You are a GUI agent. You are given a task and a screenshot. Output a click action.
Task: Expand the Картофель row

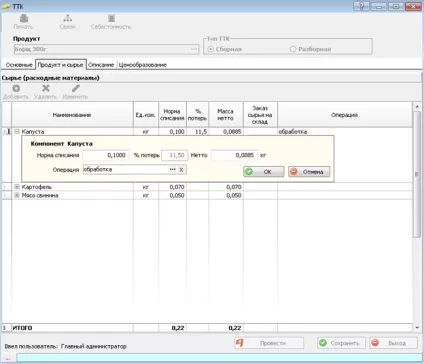pos(17,187)
